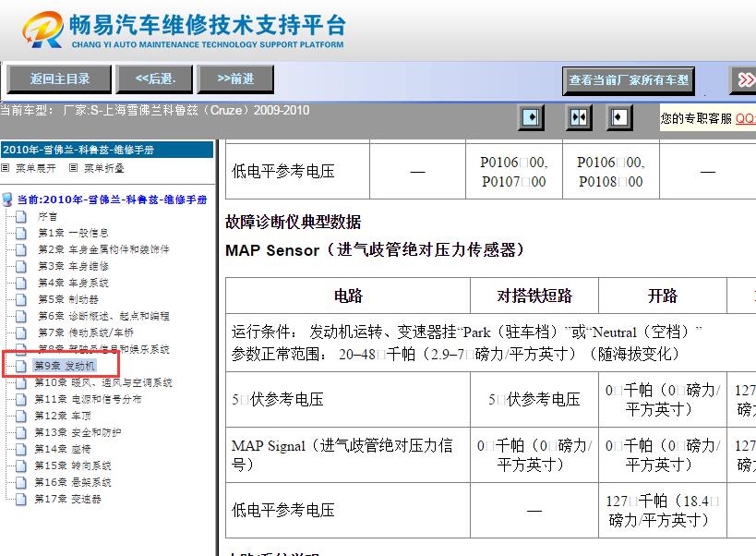Open 第11章 电源和信号分布
This screenshot has width=756, height=556.
(88, 399)
